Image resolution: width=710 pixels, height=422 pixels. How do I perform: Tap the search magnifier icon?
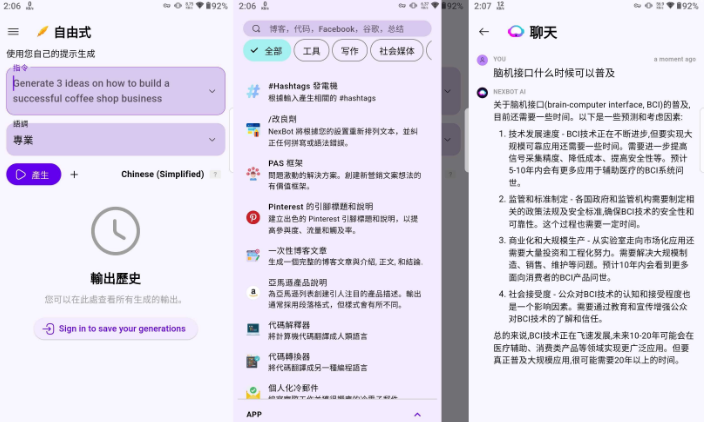(x=256, y=29)
